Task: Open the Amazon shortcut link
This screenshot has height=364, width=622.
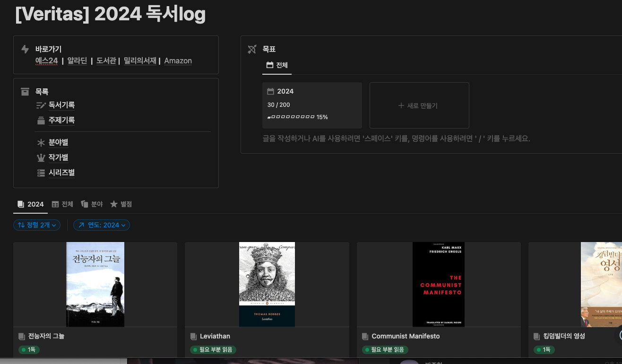Action: tap(178, 61)
